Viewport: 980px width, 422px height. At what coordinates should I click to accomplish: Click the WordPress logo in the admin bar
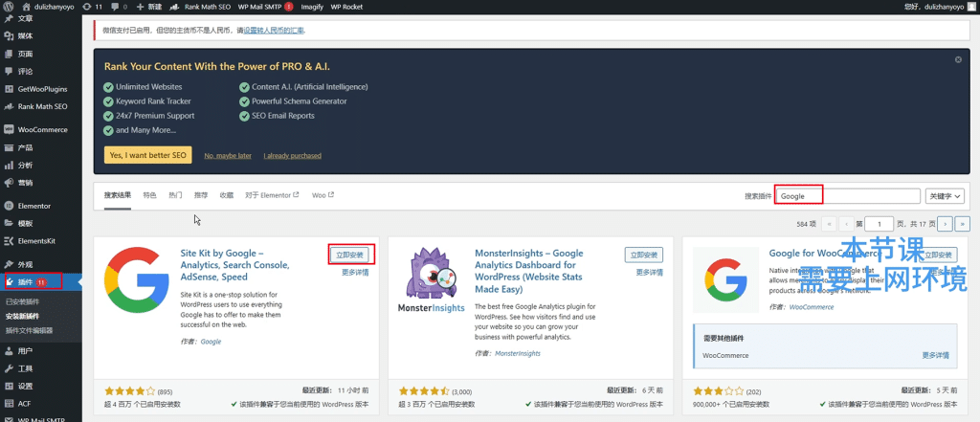[10, 7]
